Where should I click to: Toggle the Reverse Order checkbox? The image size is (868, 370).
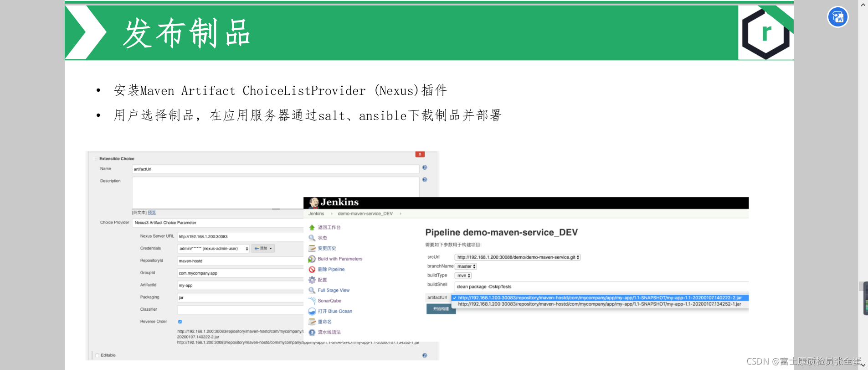(180, 322)
